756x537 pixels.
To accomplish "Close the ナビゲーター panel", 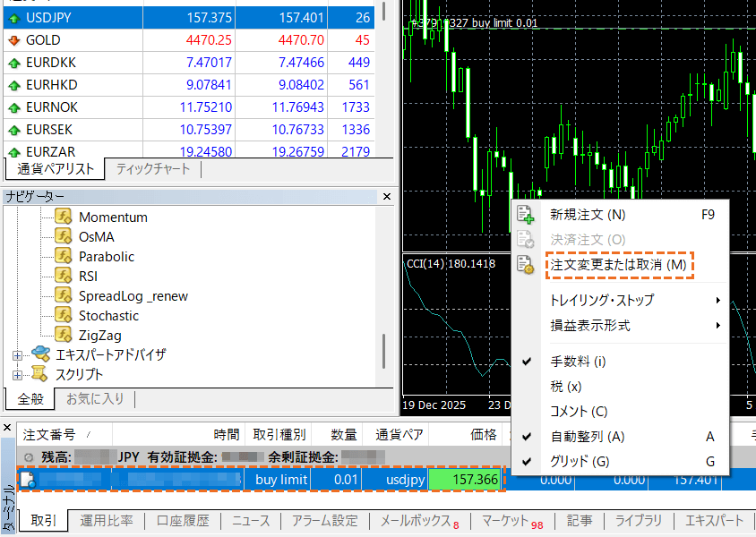I will pos(387,197).
